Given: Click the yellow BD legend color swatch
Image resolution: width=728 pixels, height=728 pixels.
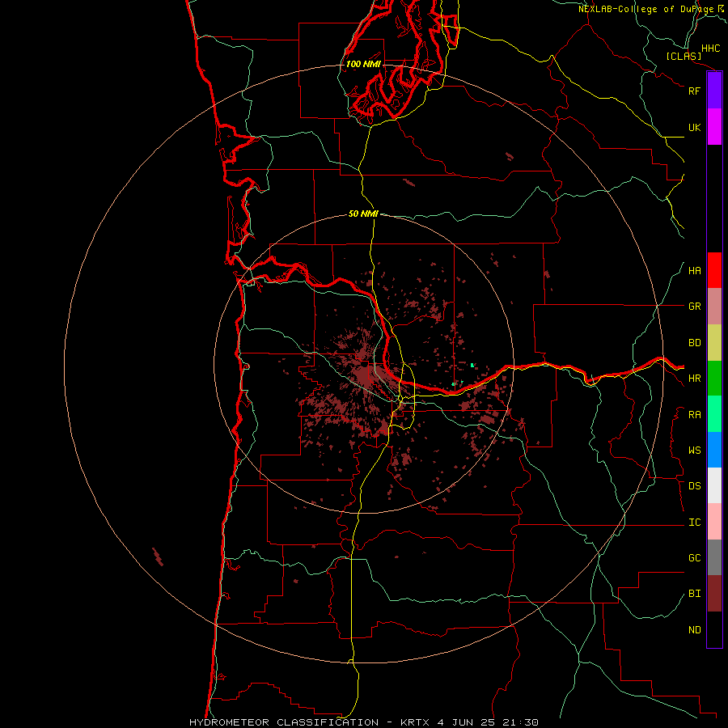Looking at the screenshot, I should pyautogui.click(x=714, y=343).
